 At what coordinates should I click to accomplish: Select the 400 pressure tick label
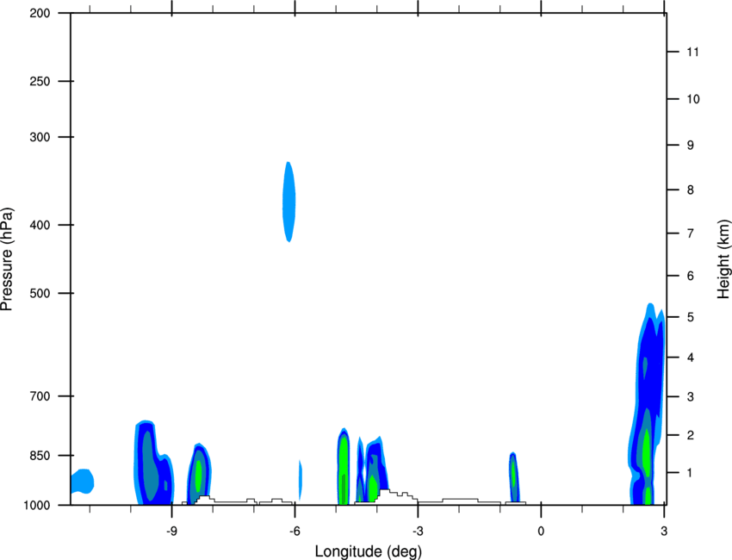coord(40,225)
